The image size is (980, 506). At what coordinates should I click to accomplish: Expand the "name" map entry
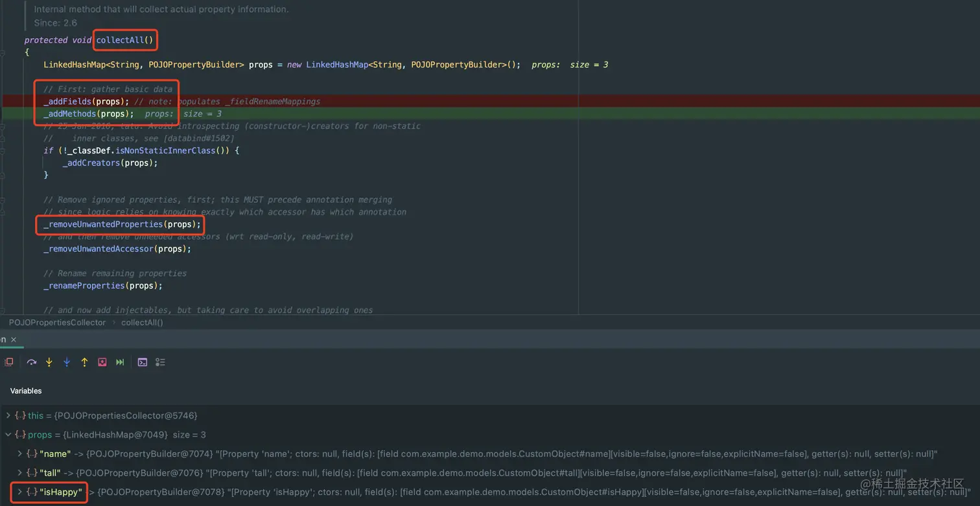point(19,454)
